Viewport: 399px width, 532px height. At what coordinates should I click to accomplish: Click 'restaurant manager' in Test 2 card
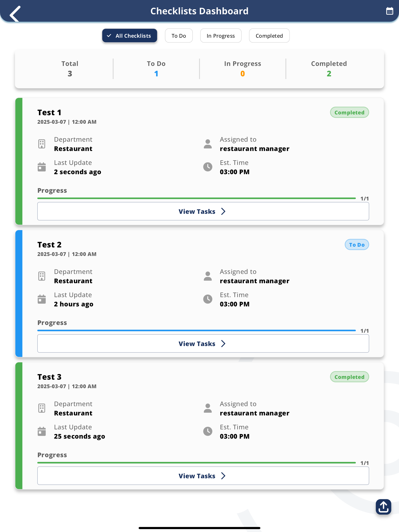pyautogui.click(x=254, y=281)
